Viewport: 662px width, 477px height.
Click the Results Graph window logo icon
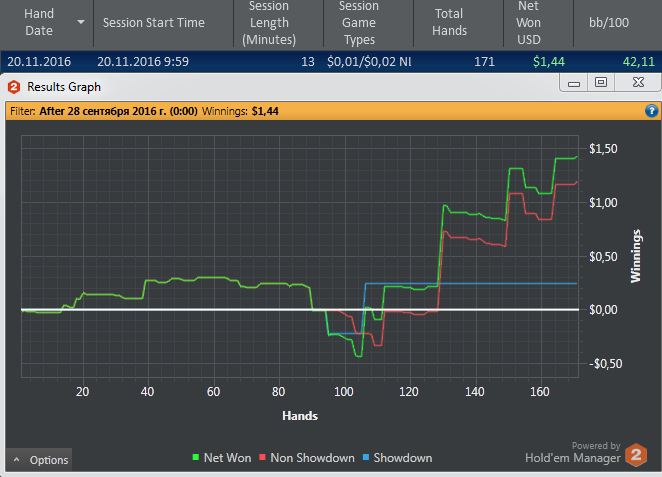14,87
